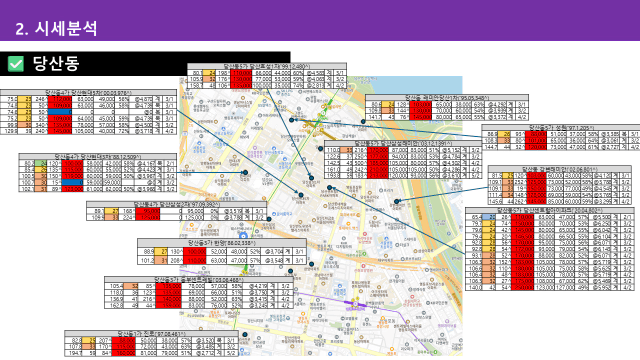
Task: Click the red '112,000' cell in 당산현대5차 table
Action: coord(60,99)
